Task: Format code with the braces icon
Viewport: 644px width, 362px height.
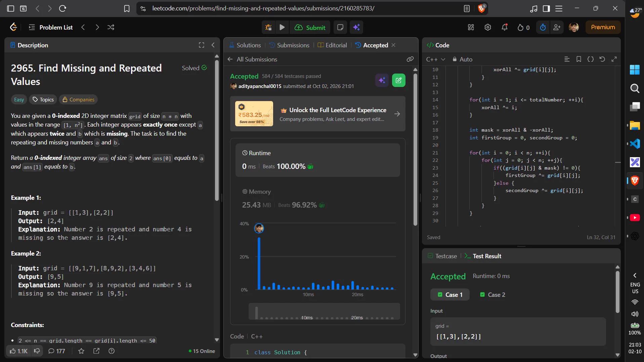Action: click(590, 59)
